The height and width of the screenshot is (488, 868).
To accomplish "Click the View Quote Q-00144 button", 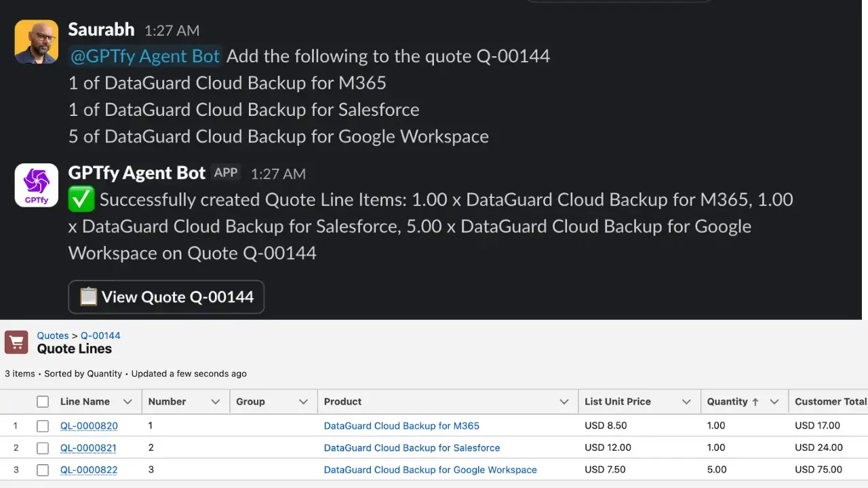I will tap(166, 296).
